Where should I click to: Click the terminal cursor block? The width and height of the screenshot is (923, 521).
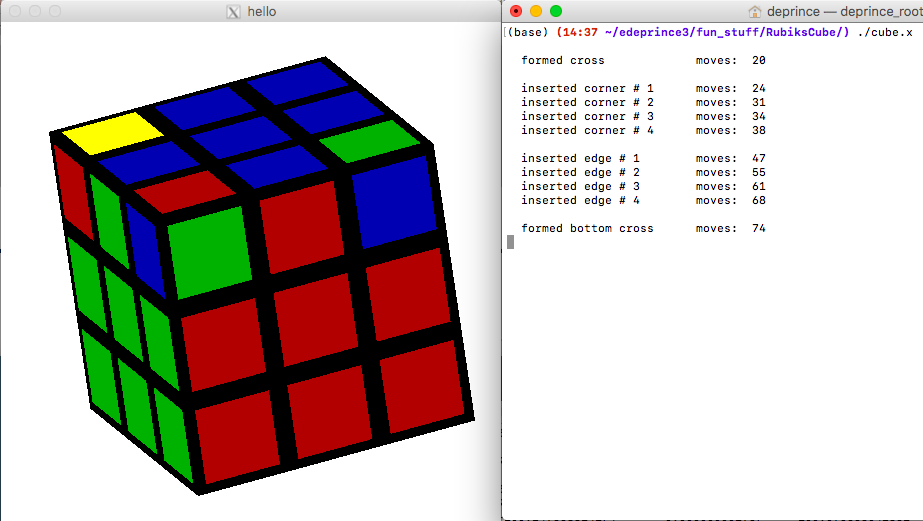pos(510,242)
